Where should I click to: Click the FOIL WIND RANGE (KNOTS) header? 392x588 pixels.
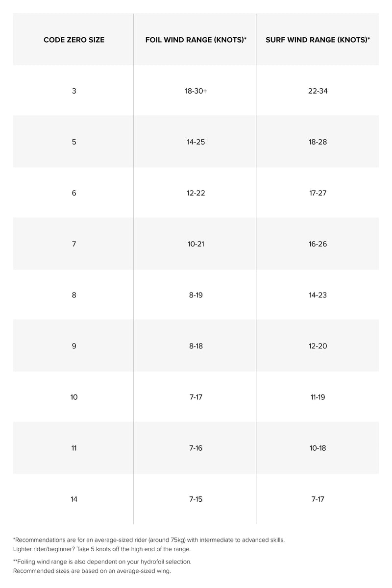[196, 40]
